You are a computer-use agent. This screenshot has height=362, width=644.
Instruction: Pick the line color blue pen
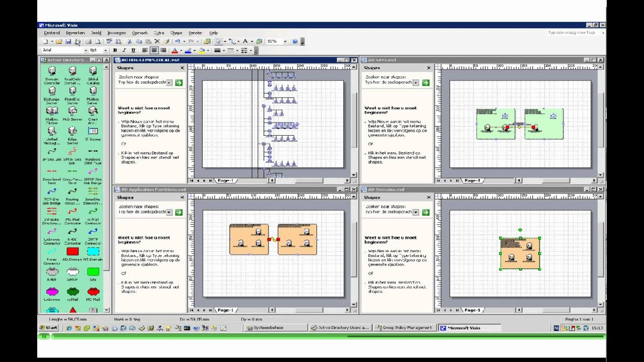[x=188, y=50]
